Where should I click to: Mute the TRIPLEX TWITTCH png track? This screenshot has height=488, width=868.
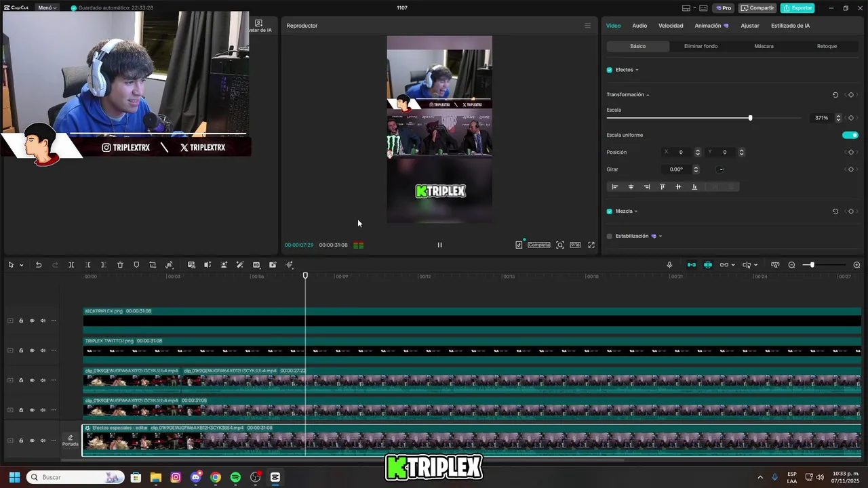tap(43, 350)
